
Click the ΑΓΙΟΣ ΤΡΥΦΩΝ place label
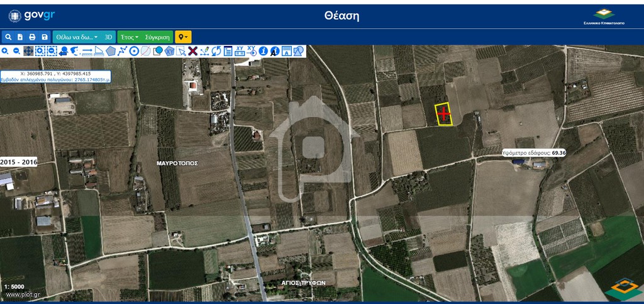tap(304, 283)
